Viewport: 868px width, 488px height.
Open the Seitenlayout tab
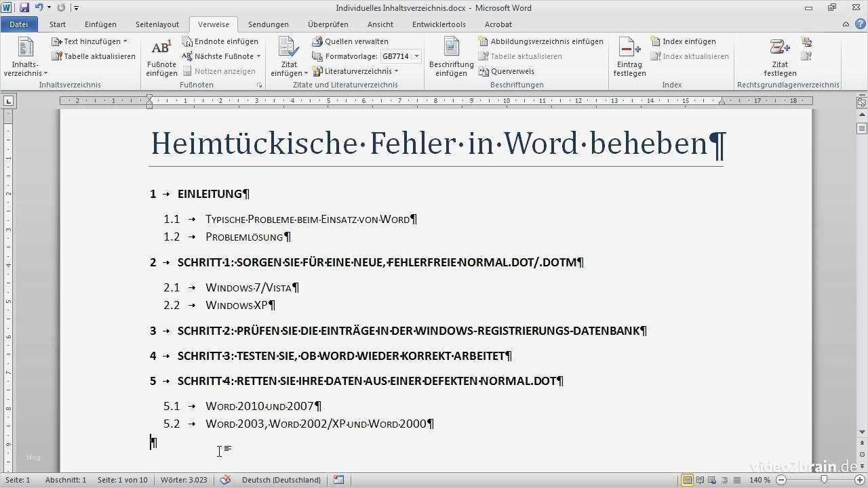tap(157, 24)
